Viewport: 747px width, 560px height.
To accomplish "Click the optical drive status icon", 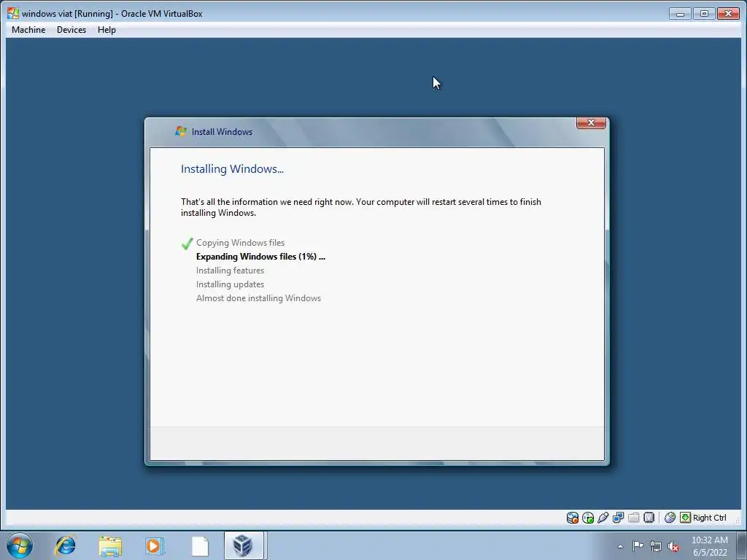I will pos(588,518).
